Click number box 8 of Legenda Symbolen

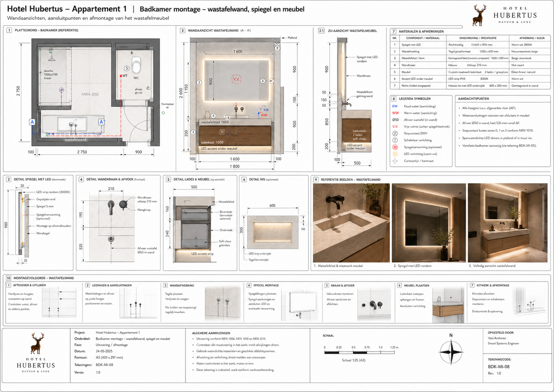click(394, 98)
